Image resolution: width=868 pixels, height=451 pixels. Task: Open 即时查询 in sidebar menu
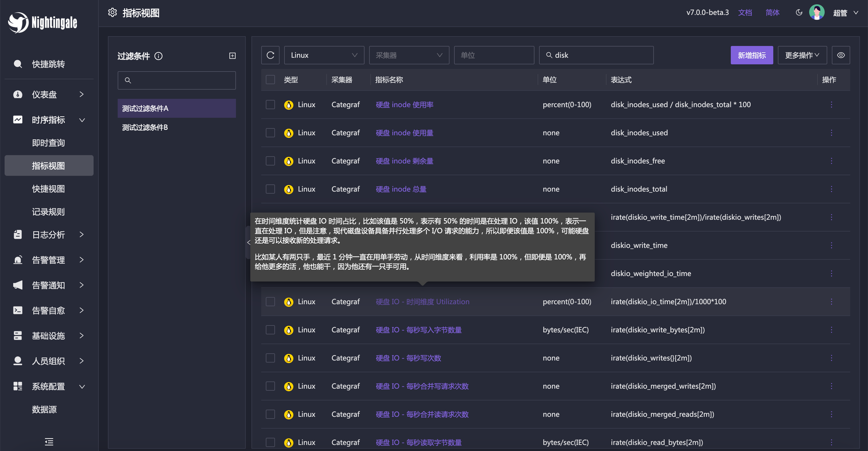click(x=48, y=143)
